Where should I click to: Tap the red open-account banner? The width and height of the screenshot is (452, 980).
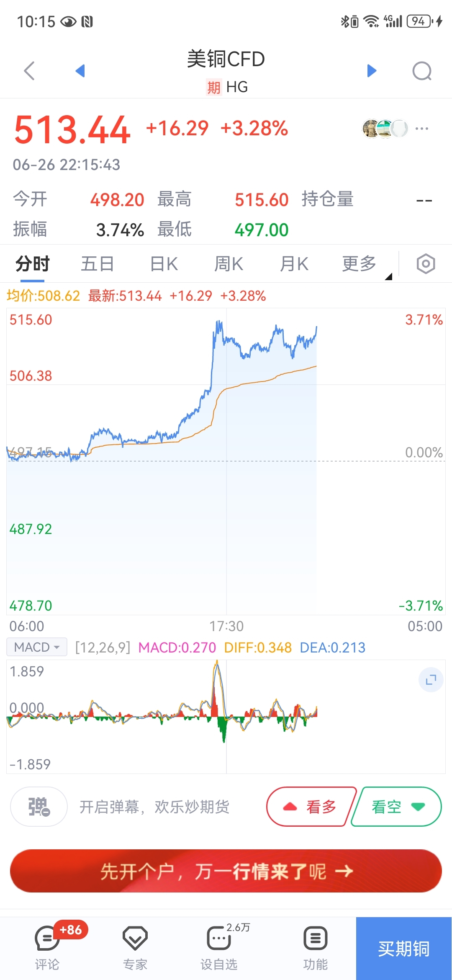226,871
